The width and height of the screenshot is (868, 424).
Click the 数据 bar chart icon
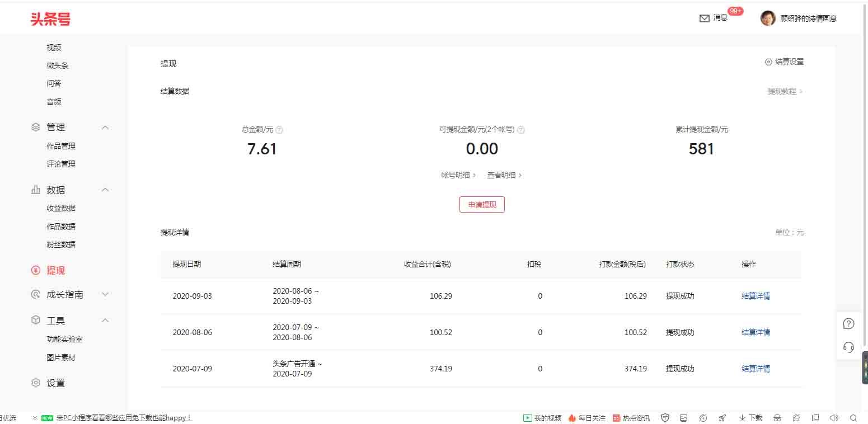pos(36,190)
